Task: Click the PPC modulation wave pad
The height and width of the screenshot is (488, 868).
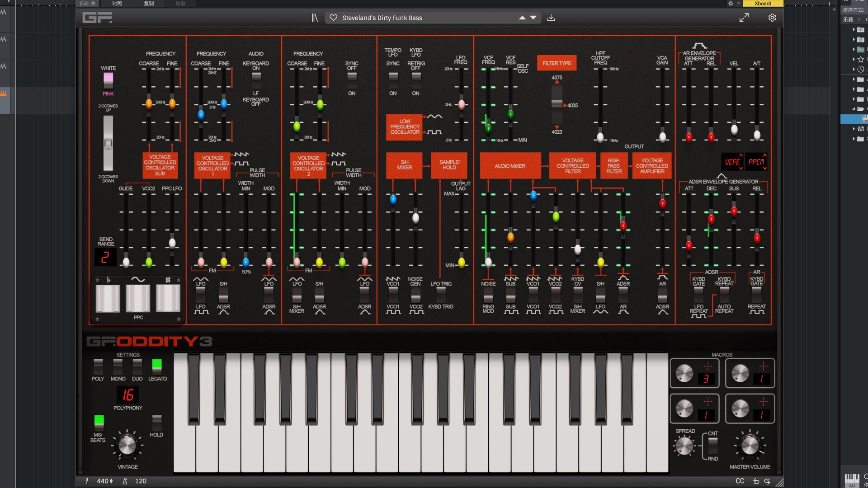Action: click(138, 298)
